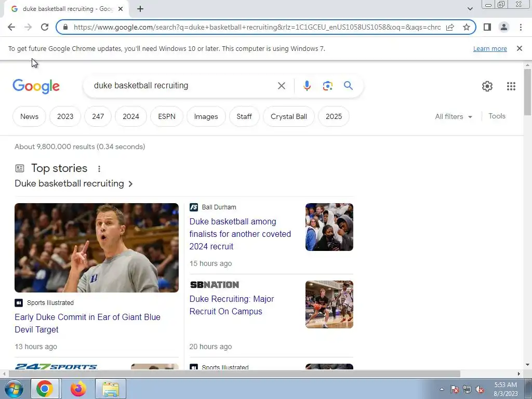This screenshot has height=399, width=532.
Task: Click the horizontal scrollbar thumb
Action: [x=234, y=374]
